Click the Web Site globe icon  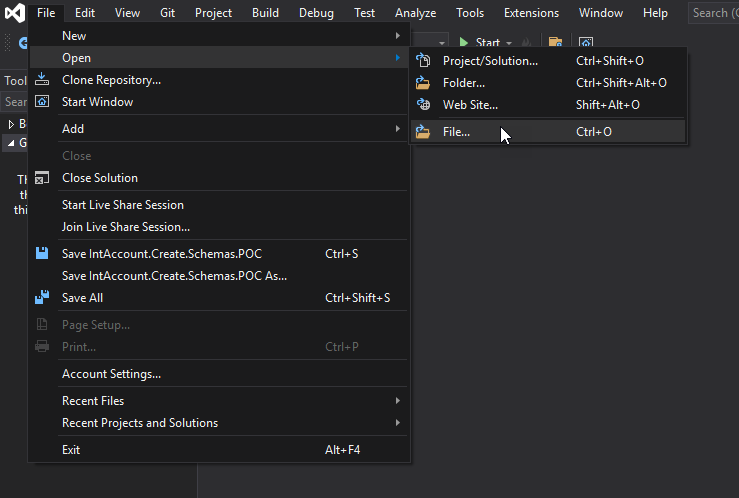[x=423, y=104]
